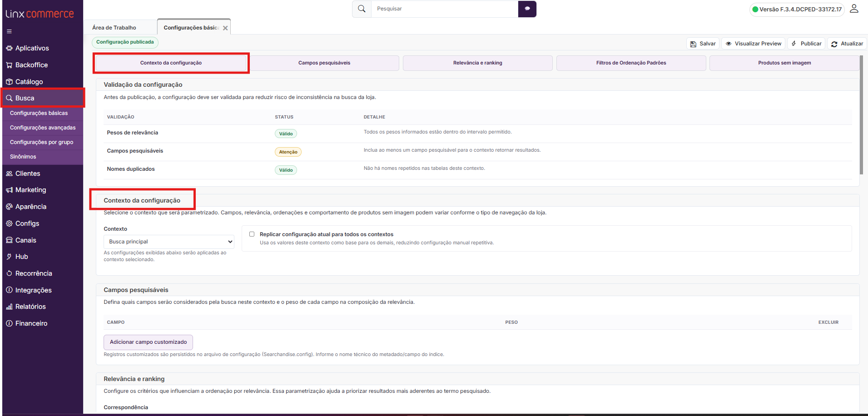Open the Contexto dropdown showing Busca principal
The width and height of the screenshot is (868, 416).
coord(169,242)
